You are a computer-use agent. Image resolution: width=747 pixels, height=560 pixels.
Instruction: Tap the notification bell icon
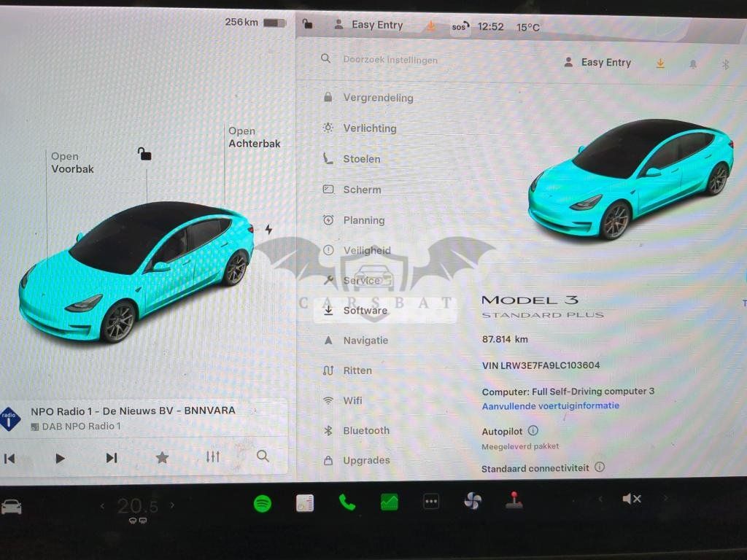(x=693, y=64)
